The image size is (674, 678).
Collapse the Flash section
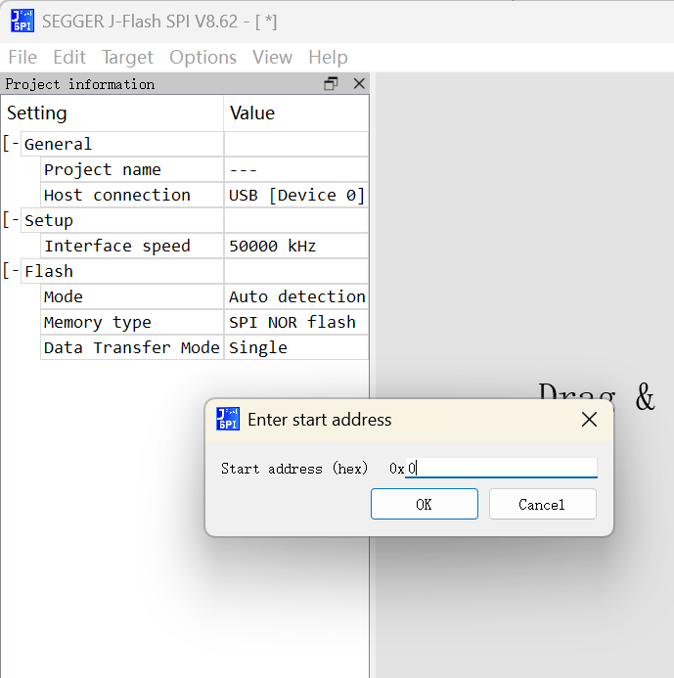(11, 271)
